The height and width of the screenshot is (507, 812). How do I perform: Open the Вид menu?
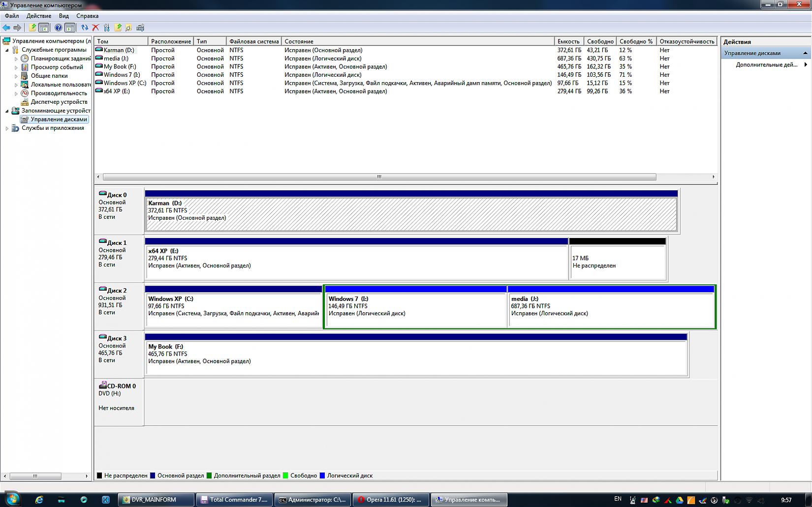(63, 16)
